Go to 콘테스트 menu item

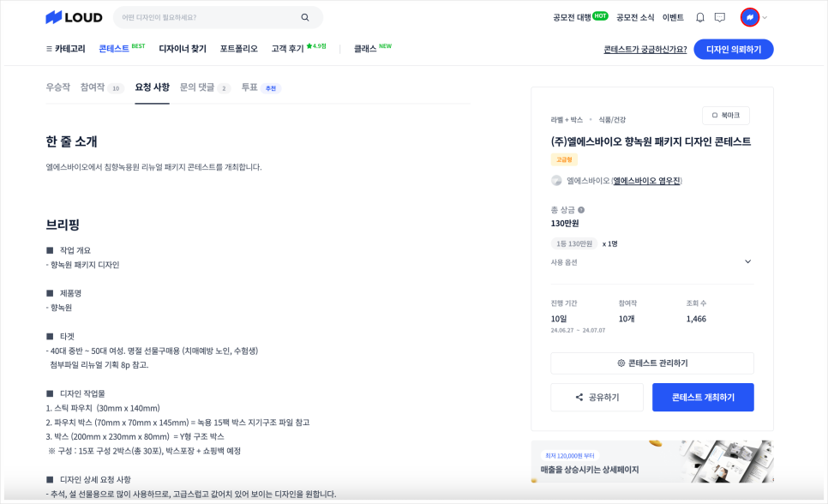coord(114,49)
